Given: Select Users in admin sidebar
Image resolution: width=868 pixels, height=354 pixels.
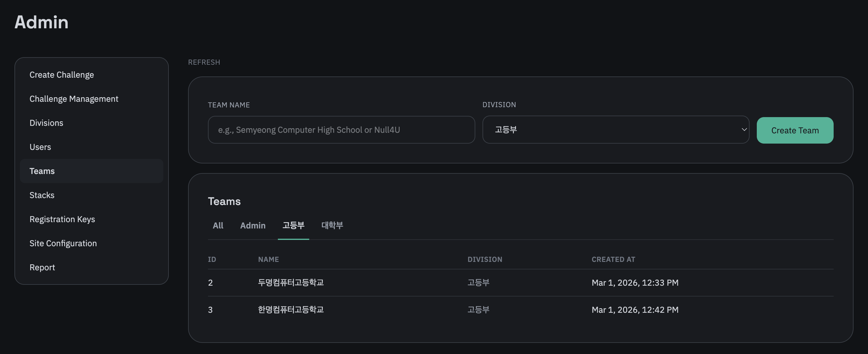Looking at the screenshot, I should pyautogui.click(x=40, y=147).
